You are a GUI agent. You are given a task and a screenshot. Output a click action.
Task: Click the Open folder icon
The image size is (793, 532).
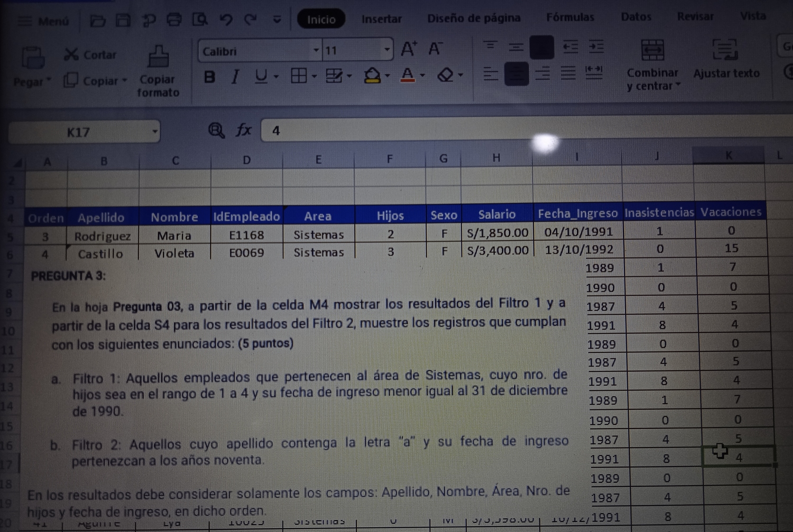click(97, 21)
